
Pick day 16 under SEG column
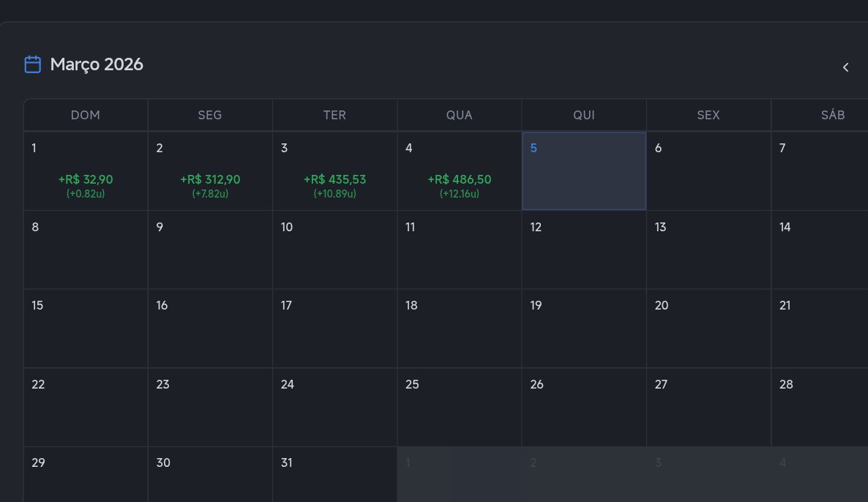[x=210, y=329]
